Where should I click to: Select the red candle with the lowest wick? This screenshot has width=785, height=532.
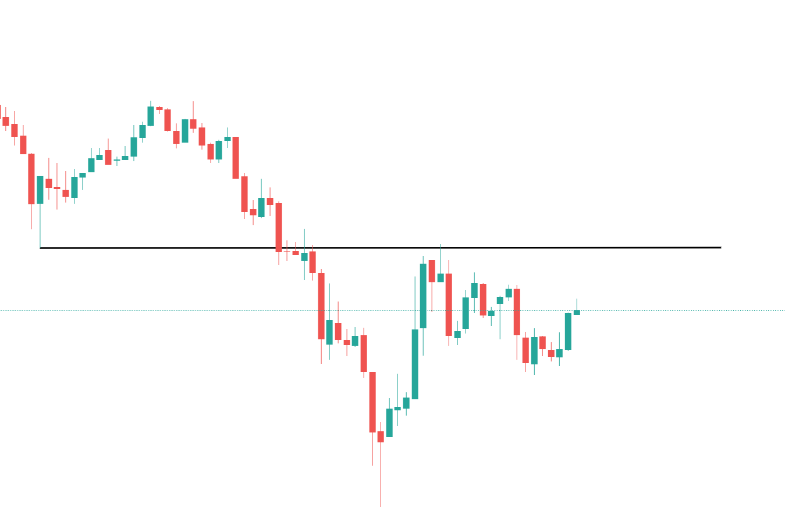coord(381,437)
